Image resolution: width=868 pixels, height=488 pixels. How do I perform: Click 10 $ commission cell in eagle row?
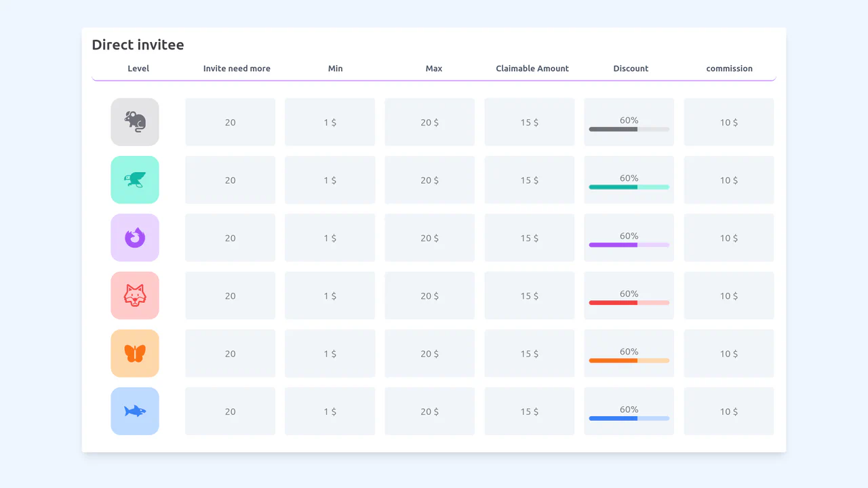pos(729,180)
